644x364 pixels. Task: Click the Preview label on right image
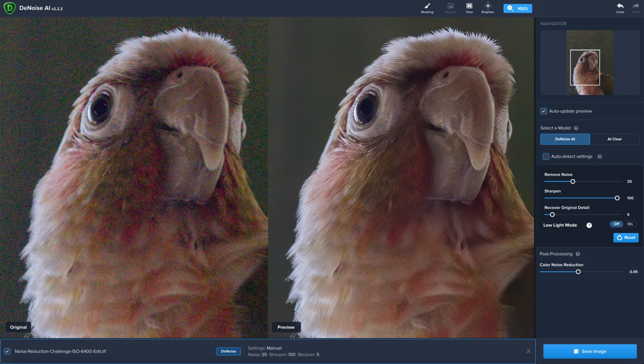point(286,327)
